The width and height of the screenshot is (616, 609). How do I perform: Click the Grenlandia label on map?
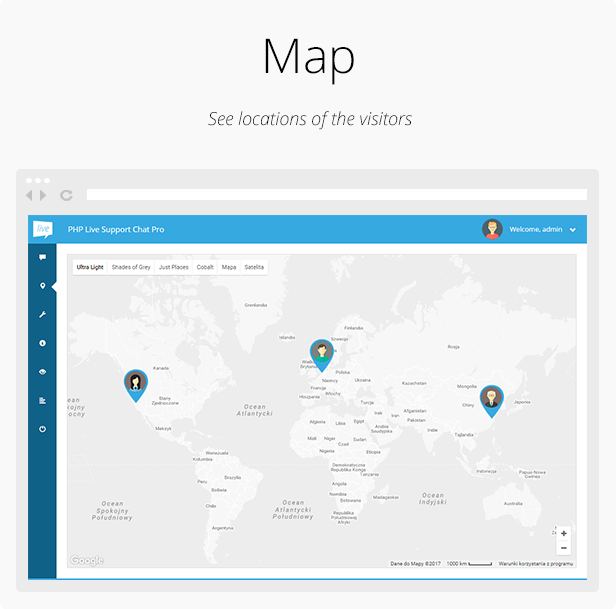[256, 305]
